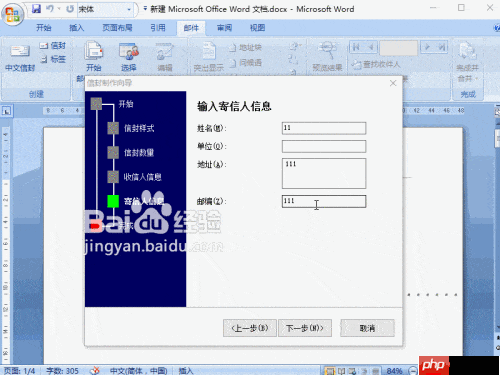Click the 突出显示 merge fields icon
This screenshot has height=375, width=500.
click(x=209, y=56)
